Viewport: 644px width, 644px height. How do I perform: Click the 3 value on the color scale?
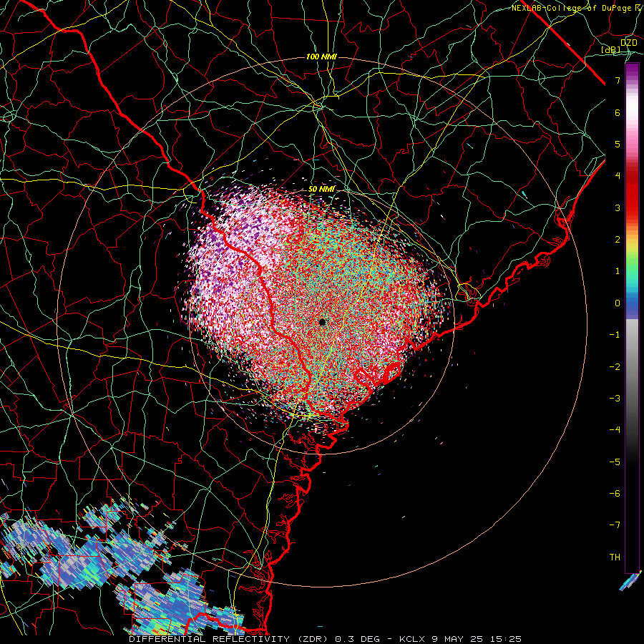[x=618, y=208]
